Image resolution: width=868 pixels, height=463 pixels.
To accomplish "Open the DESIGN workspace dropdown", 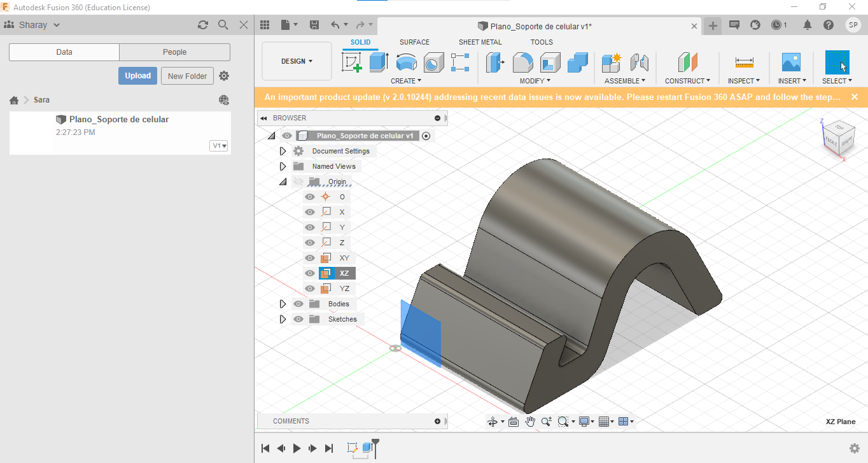I will pyautogui.click(x=297, y=61).
